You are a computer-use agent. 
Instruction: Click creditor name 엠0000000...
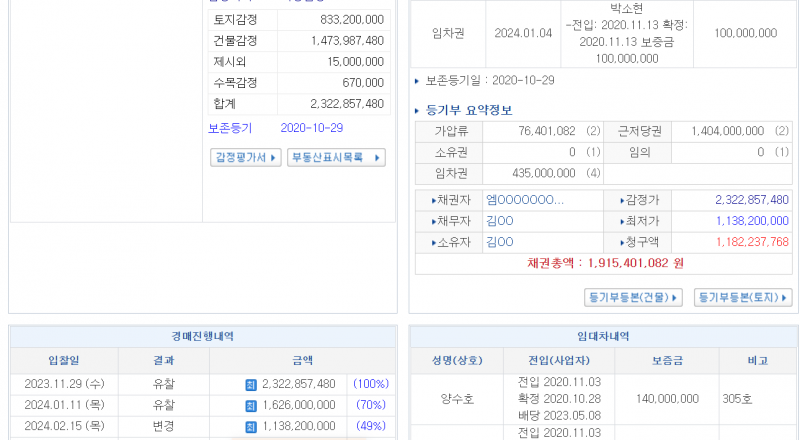pyautogui.click(x=525, y=200)
